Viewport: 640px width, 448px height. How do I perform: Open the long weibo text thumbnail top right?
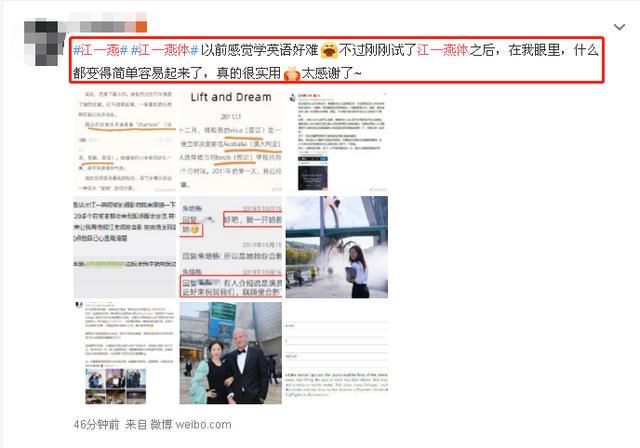pyautogui.click(x=337, y=141)
